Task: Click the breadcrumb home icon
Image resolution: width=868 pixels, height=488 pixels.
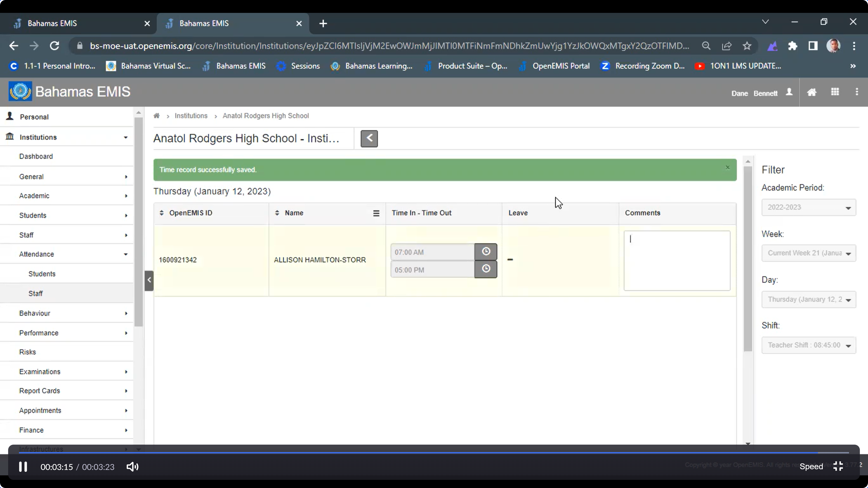Action: 156,116
